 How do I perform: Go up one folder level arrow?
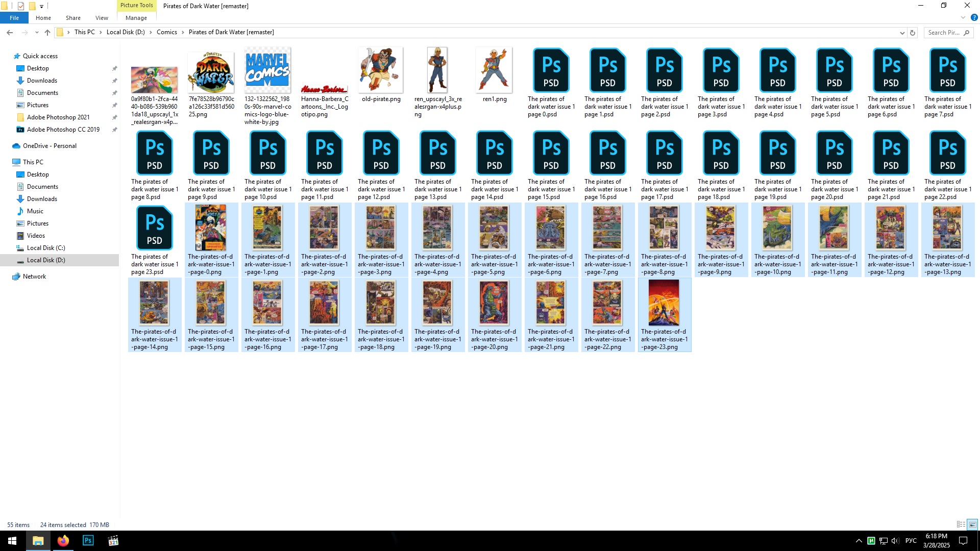coord(47,32)
